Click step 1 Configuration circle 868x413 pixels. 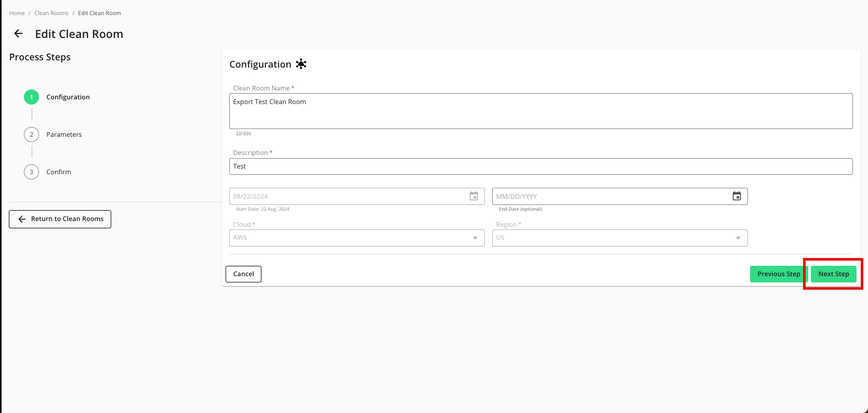[x=31, y=97]
